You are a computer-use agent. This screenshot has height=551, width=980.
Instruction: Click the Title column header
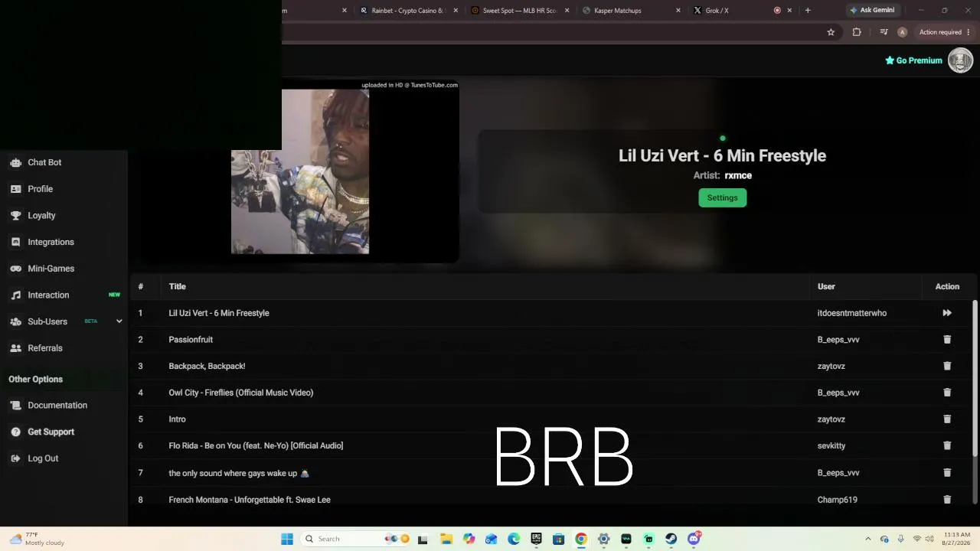point(177,286)
